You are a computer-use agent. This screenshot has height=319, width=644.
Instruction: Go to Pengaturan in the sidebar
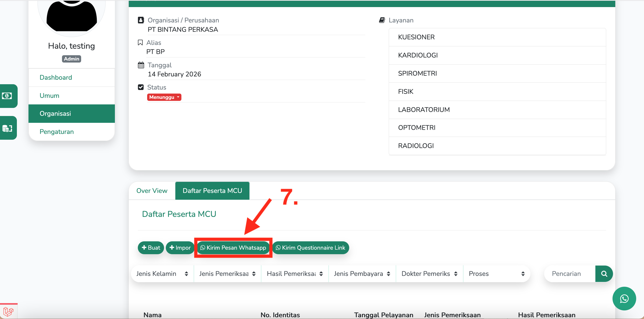[57, 132]
